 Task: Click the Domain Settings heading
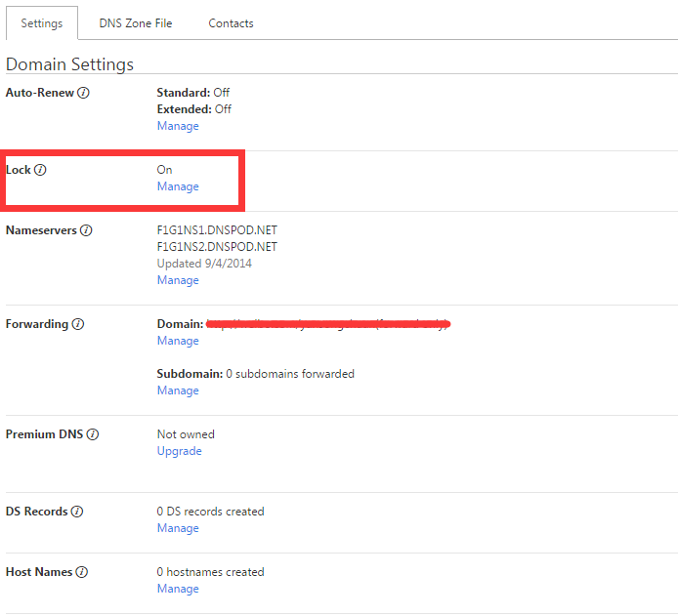69,64
